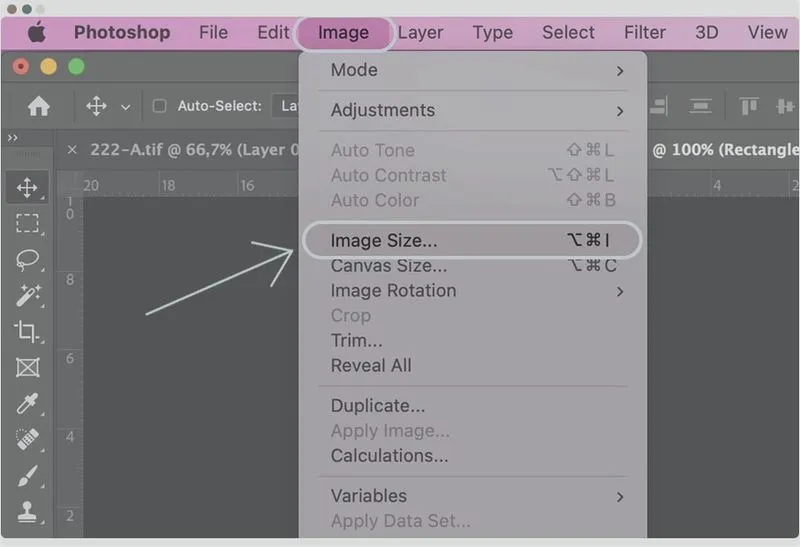Open the Apple menu

(36, 32)
